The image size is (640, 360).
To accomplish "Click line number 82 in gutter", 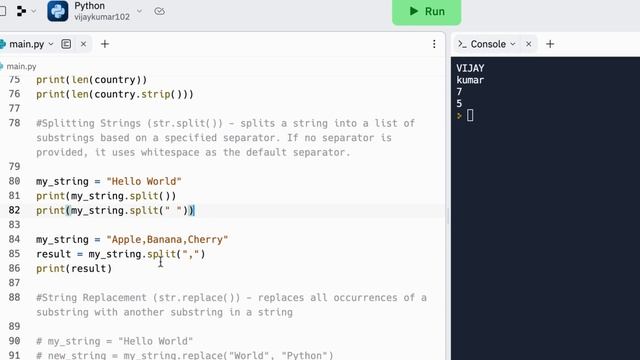I will pos(14,210).
